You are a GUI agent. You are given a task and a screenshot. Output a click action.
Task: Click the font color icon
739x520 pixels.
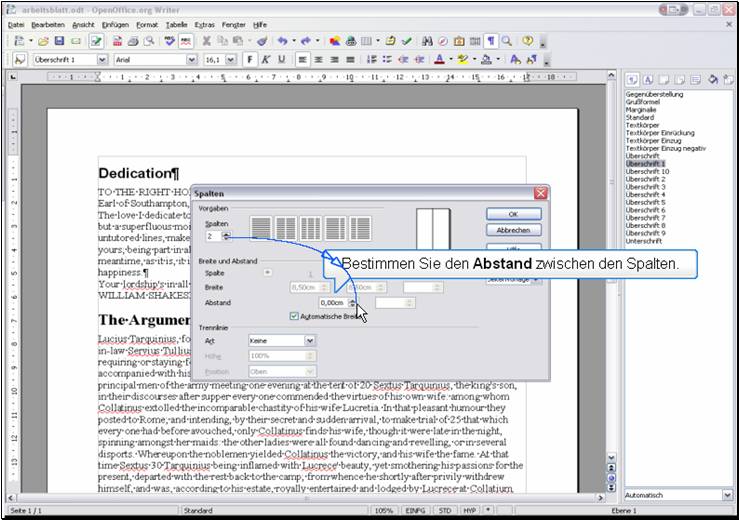[440, 60]
